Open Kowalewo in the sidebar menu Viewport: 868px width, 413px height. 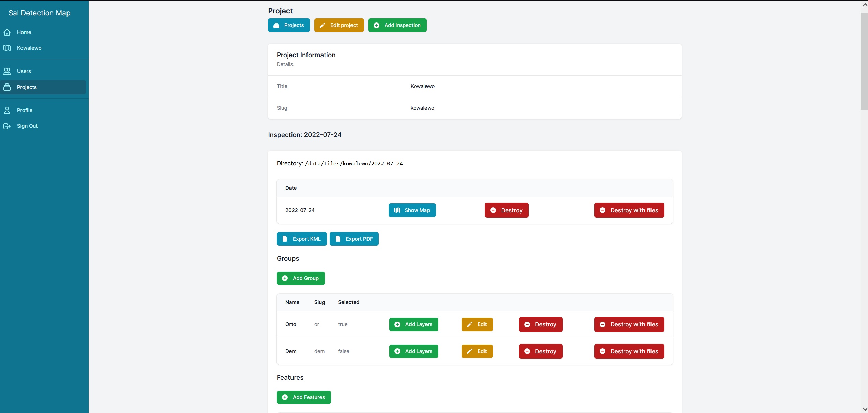[43, 48]
